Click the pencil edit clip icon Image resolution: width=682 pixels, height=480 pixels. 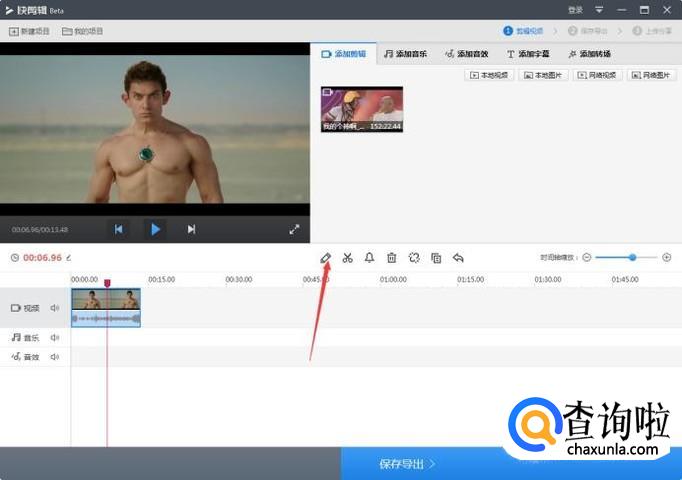coord(325,258)
